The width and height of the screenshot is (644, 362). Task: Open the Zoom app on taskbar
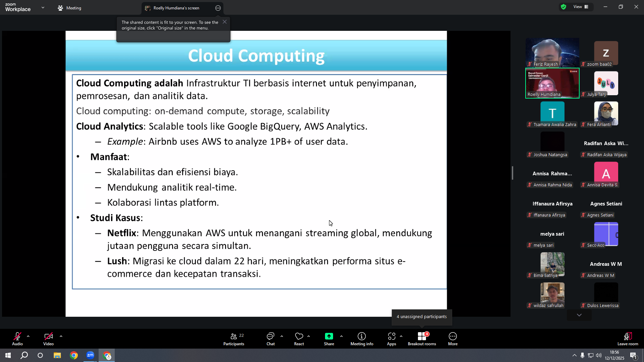point(90,355)
